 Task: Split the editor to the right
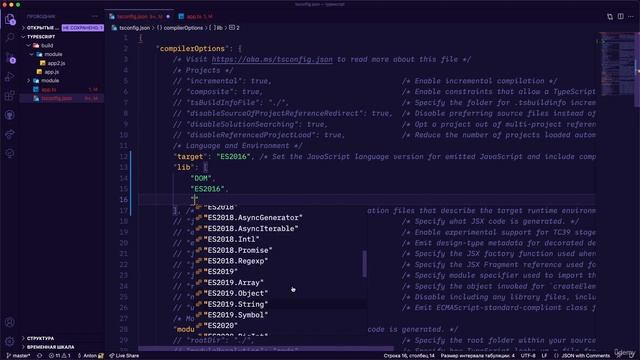[x=620, y=16]
